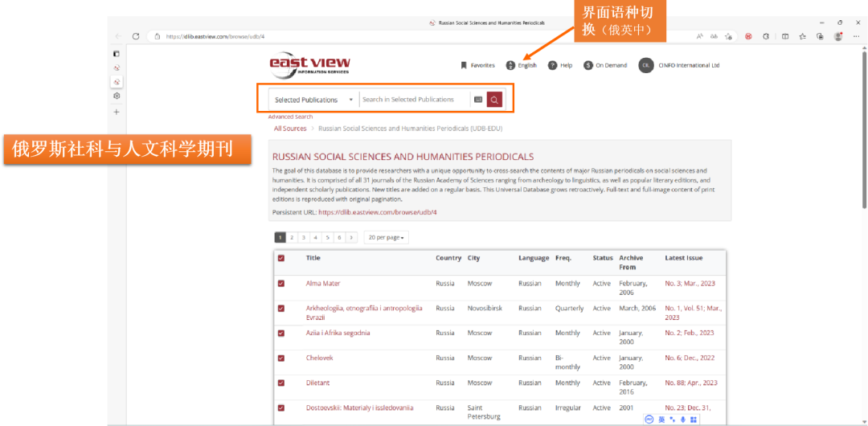868x426 pixels.
Task: Select the first East View vertical tab
Action: pos(117,68)
